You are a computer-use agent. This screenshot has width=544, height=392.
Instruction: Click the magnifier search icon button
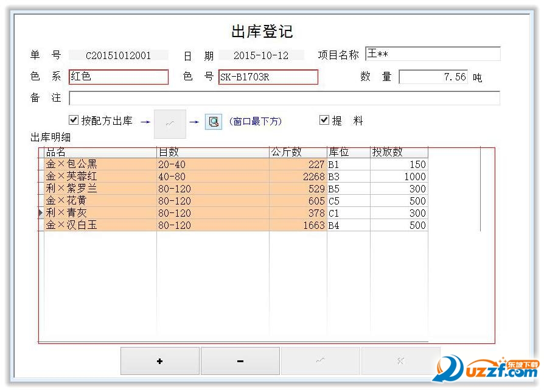[214, 121]
